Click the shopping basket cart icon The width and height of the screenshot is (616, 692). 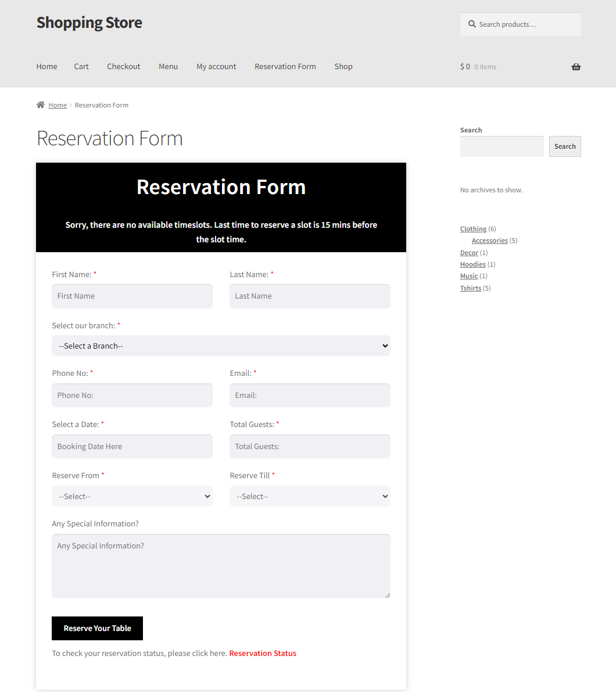pyautogui.click(x=576, y=67)
